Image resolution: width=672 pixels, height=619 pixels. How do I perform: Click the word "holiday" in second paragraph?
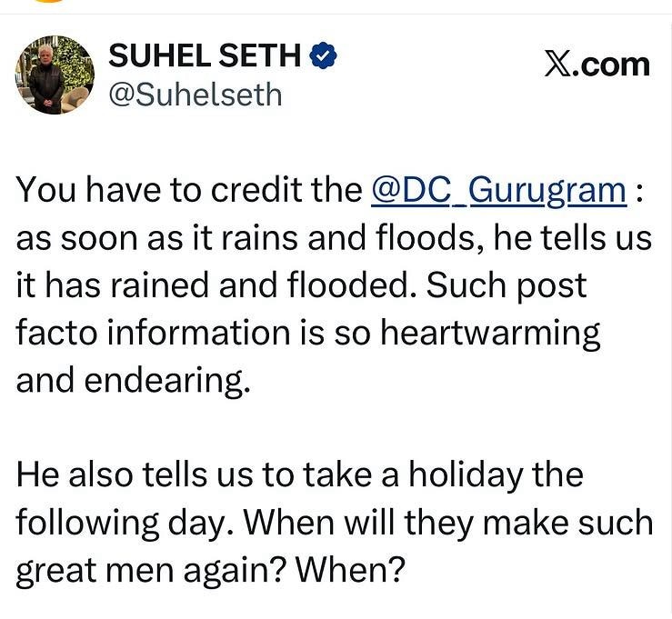[x=466, y=475]
